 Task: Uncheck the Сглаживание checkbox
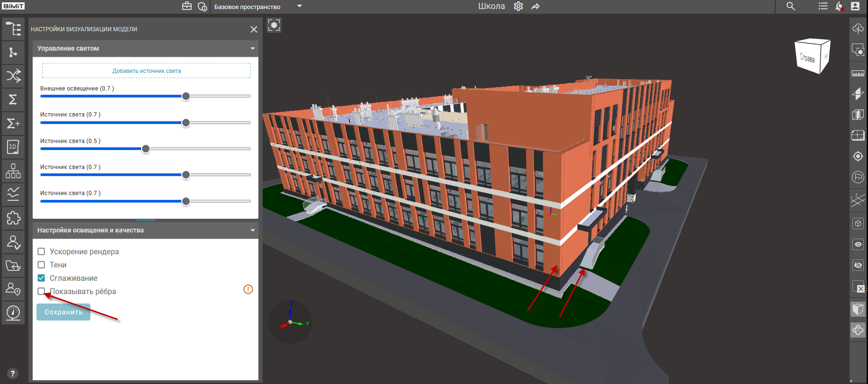42,278
